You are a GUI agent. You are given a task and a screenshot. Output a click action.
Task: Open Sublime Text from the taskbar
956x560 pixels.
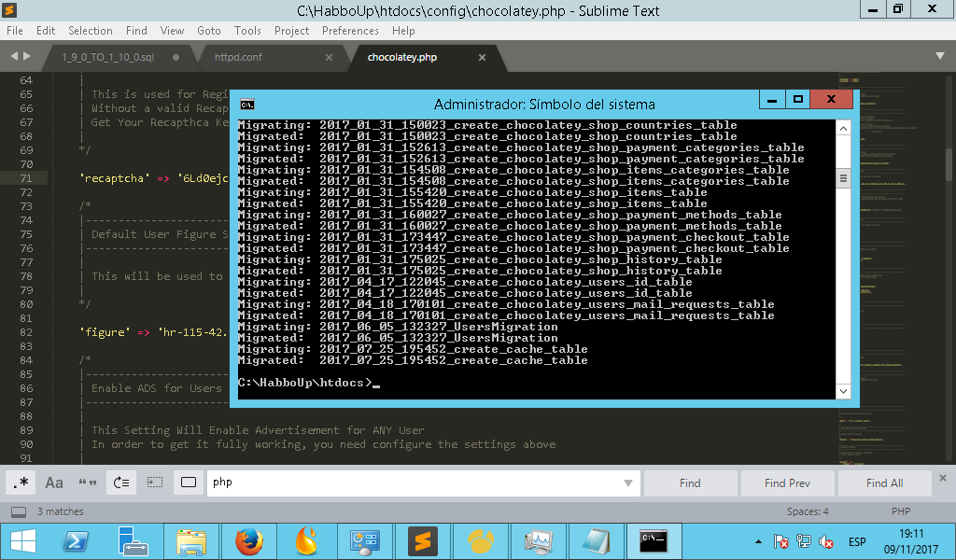point(423,541)
